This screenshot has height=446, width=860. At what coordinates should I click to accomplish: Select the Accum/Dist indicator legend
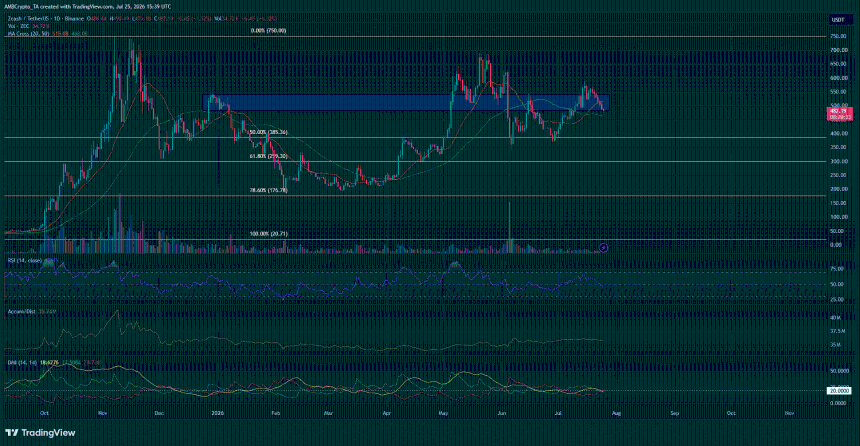pyautogui.click(x=21, y=312)
